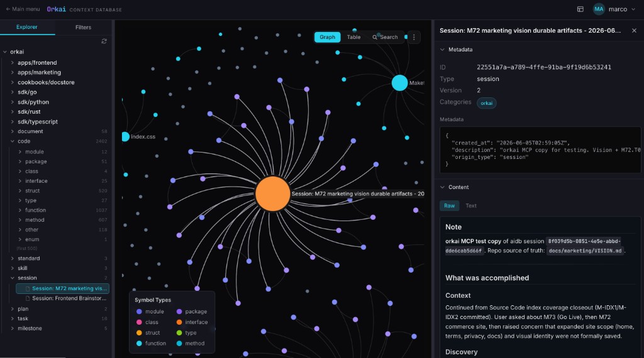Open the marco user dropdown
The image size is (644, 358).
[614, 9]
